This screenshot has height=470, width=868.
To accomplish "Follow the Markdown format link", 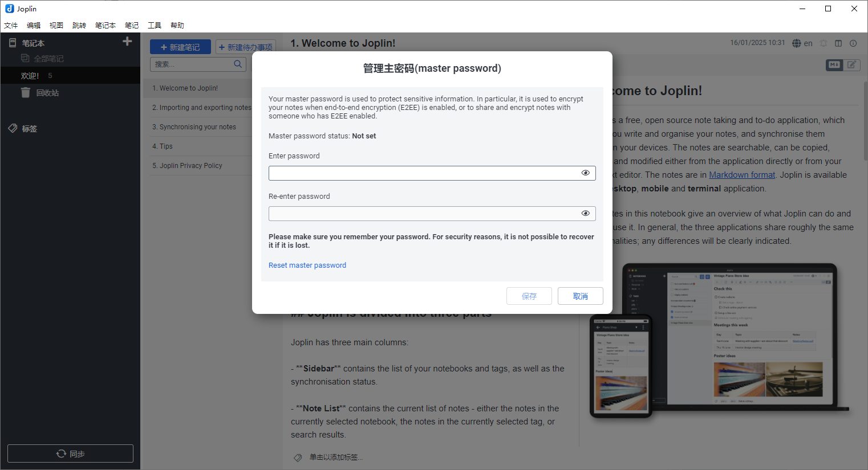I will point(742,175).
